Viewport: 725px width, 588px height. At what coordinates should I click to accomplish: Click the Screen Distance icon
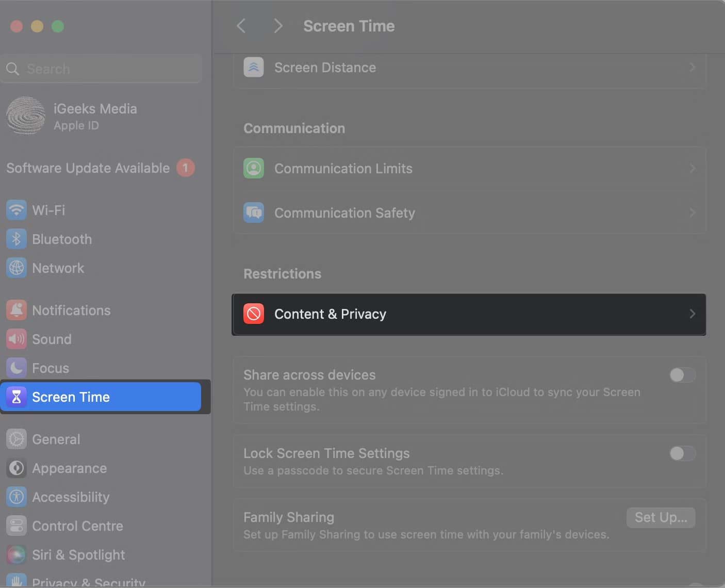[x=254, y=68]
